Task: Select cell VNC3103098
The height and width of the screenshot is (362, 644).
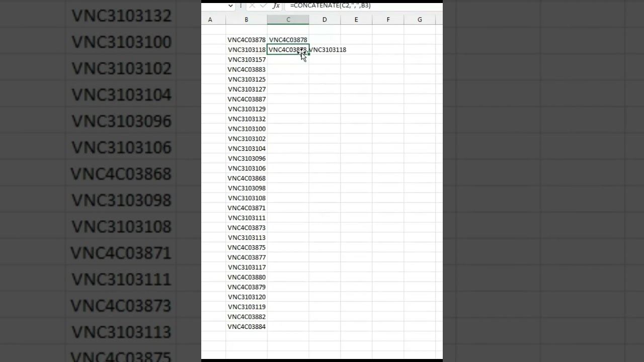Action: click(x=247, y=188)
